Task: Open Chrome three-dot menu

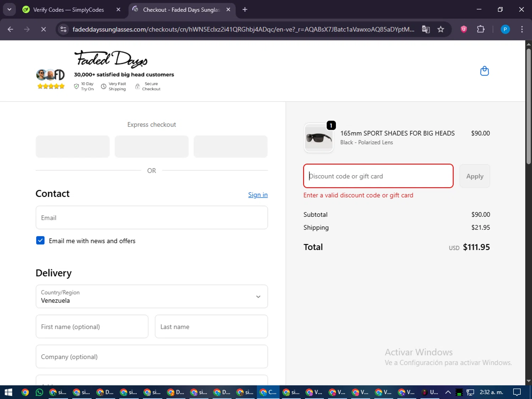Action: click(522, 29)
